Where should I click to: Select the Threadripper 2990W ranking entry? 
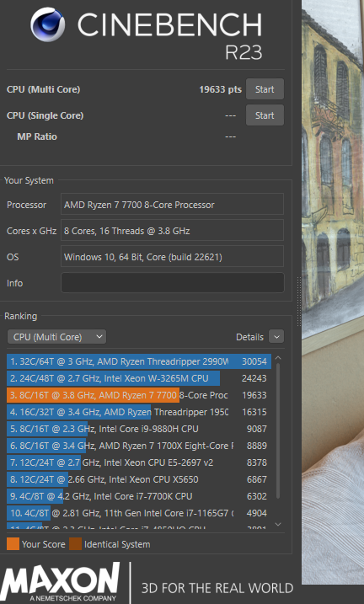click(139, 361)
